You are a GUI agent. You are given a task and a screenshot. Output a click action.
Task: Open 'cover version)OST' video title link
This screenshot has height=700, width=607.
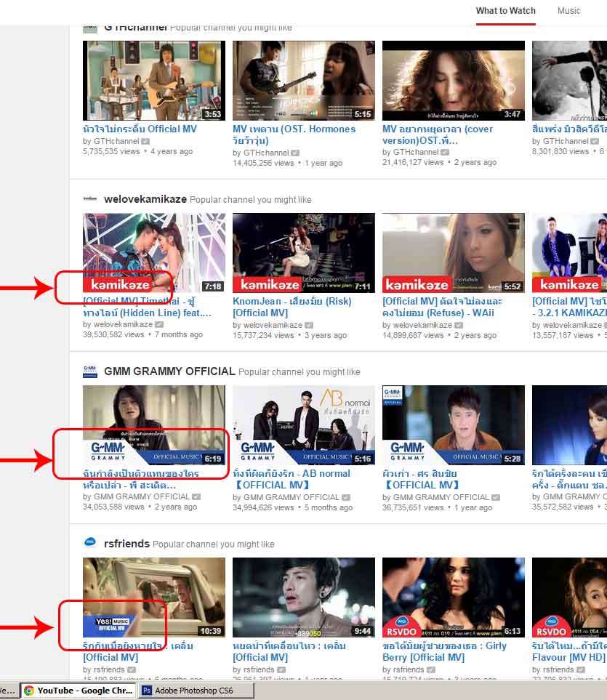click(438, 134)
